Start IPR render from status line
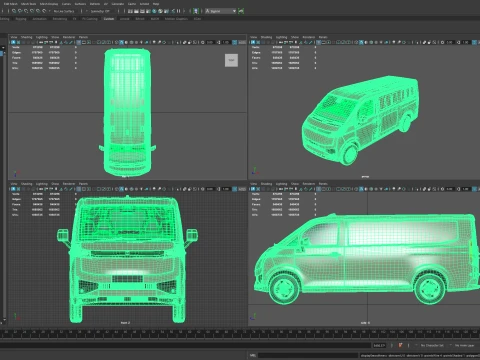This screenshot has height=360, width=480. 142,11
